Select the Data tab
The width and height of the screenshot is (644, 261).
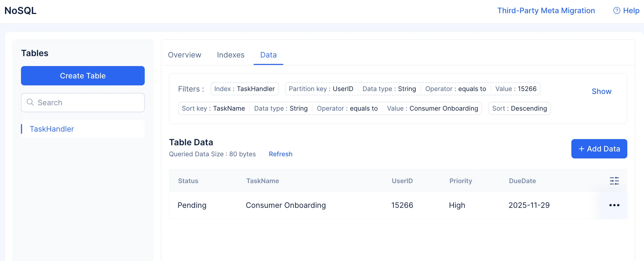tap(268, 55)
